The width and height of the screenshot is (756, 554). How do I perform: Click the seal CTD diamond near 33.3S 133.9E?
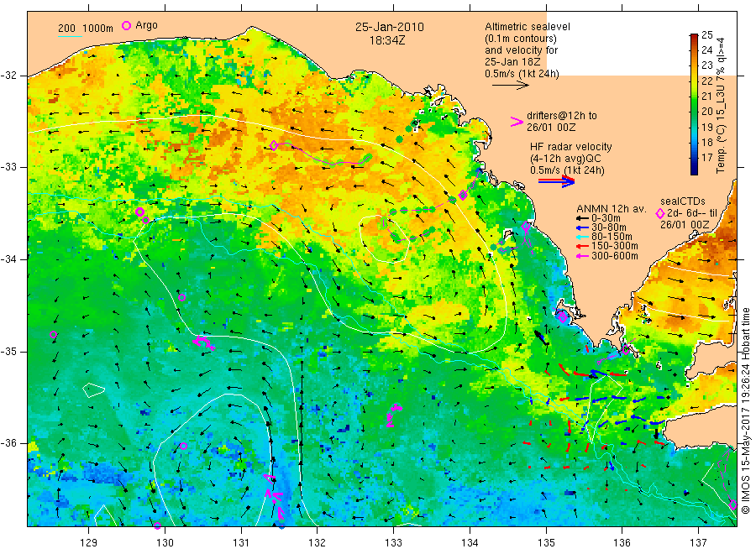point(463,195)
